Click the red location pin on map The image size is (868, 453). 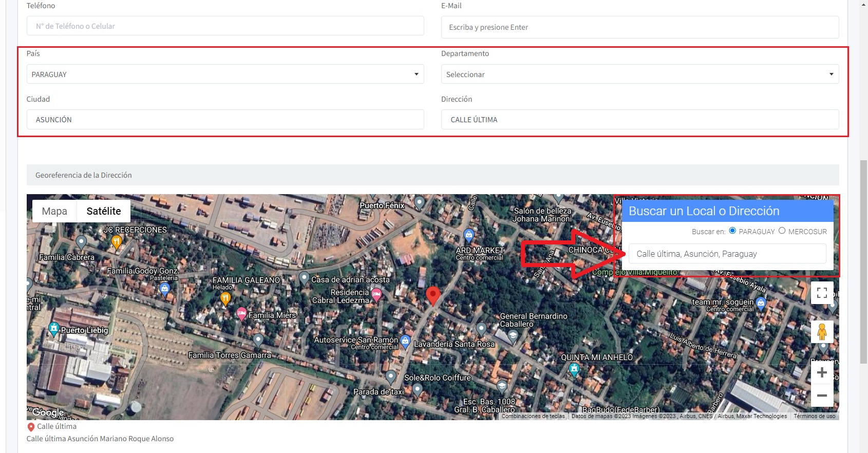pyautogui.click(x=433, y=295)
